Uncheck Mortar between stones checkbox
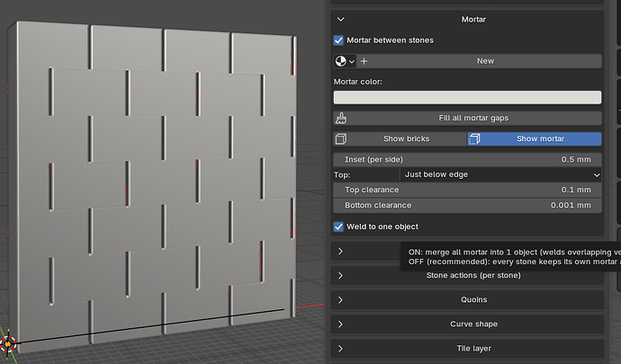 click(338, 40)
